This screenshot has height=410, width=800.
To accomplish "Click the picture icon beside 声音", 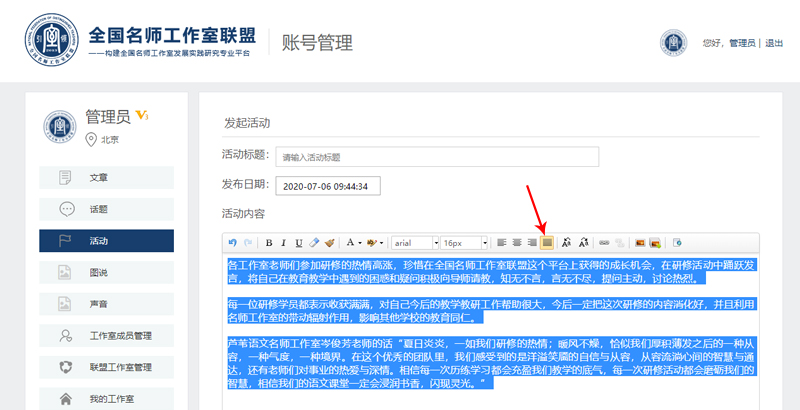I will 65,304.
